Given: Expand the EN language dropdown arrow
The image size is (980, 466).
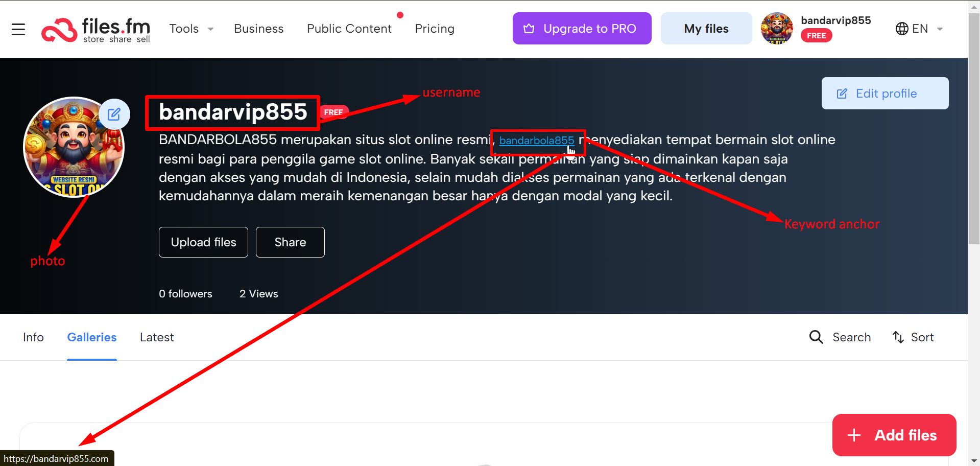Looking at the screenshot, I should click(x=940, y=29).
